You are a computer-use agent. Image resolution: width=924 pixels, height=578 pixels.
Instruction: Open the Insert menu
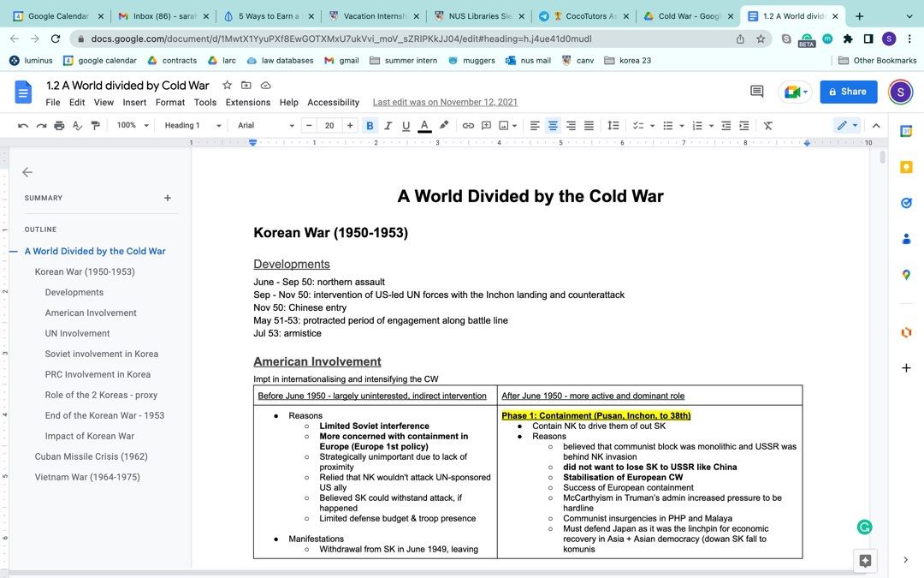(134, 102)
